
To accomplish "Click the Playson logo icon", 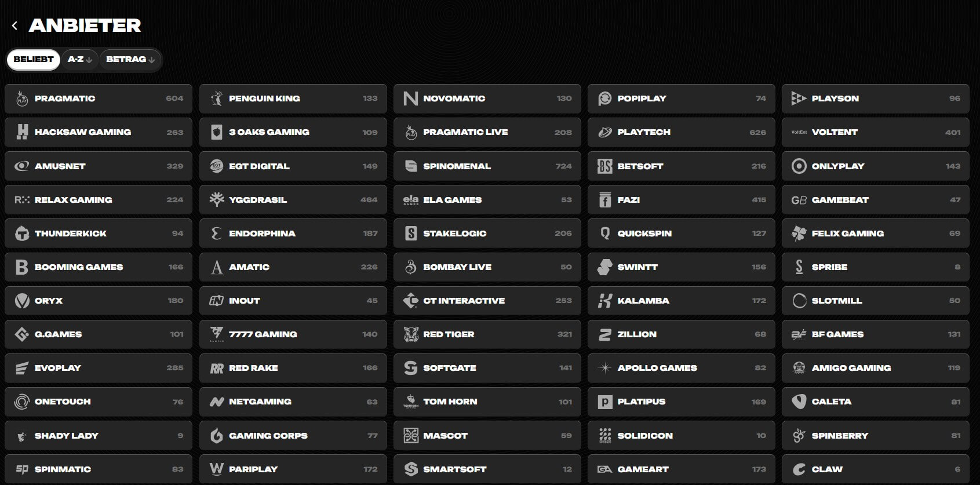I will (x=799, y=99).
